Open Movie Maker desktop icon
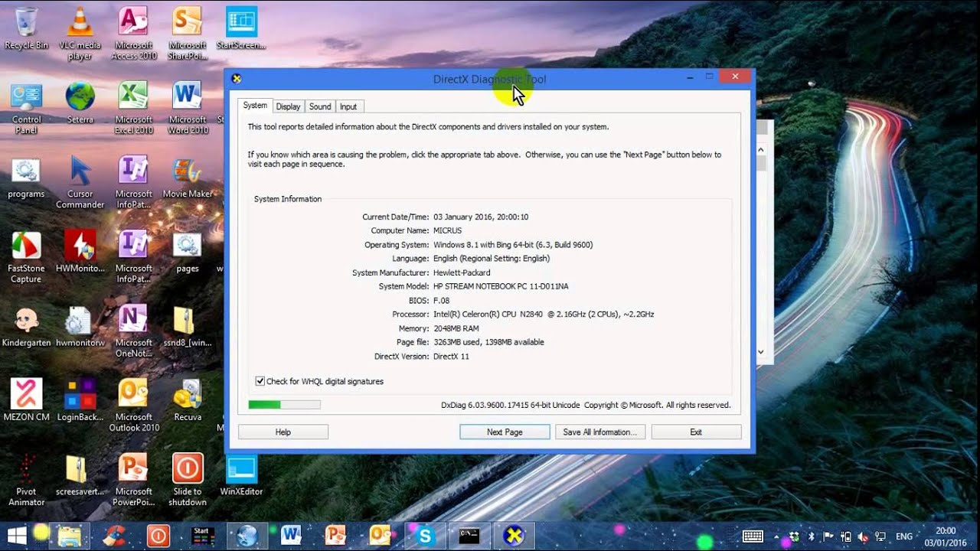The width and height of the screenshot is (980, 551). click(x=188, y=178)
